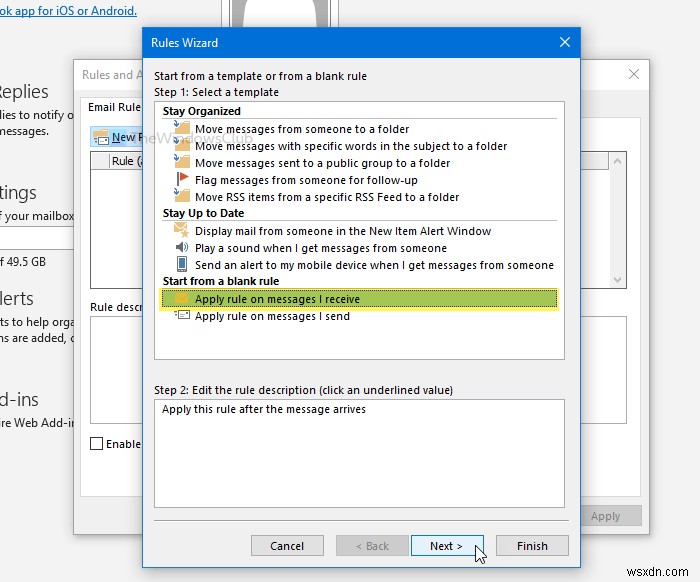Image resolution: width=700 pixels, height=582 pixels.
Task: Select 'Move RSS items from a specific RSS Feed'
Action: pyautogui.click(x=327, y=197)
